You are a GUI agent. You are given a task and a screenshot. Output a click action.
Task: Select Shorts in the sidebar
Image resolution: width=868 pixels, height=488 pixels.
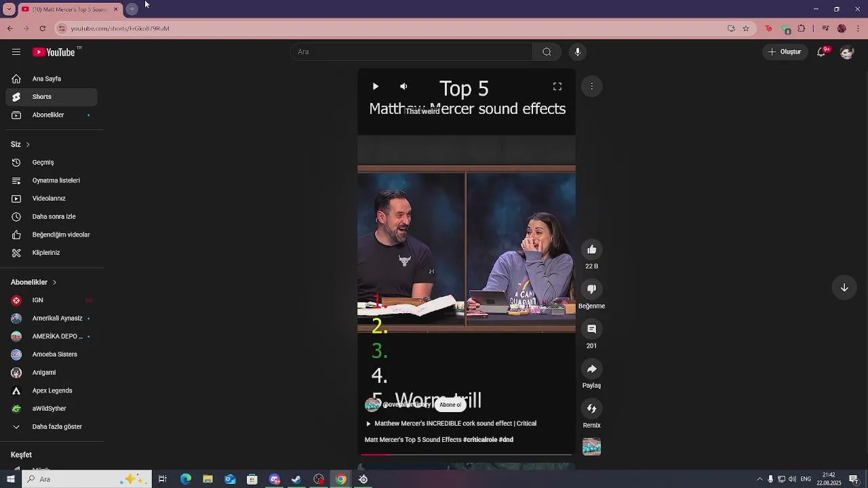pyautogui.click(x=52, y=97)
